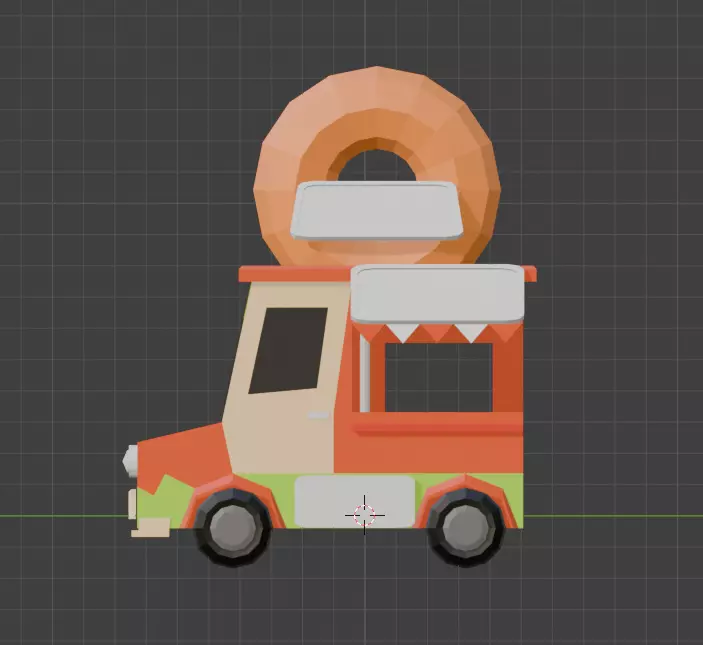
Task: Select the grey awning panel above serving window
Action: (x=437, y=294)
